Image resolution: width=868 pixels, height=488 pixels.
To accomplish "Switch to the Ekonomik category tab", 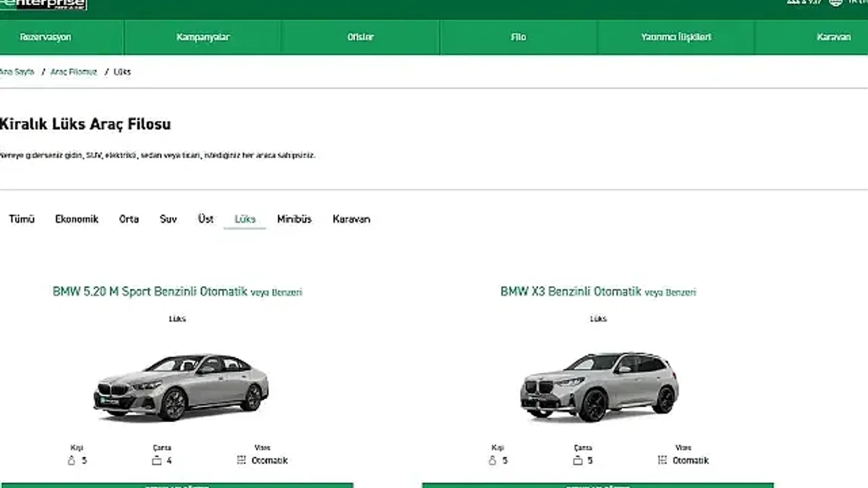I will (x=77, y=219).
